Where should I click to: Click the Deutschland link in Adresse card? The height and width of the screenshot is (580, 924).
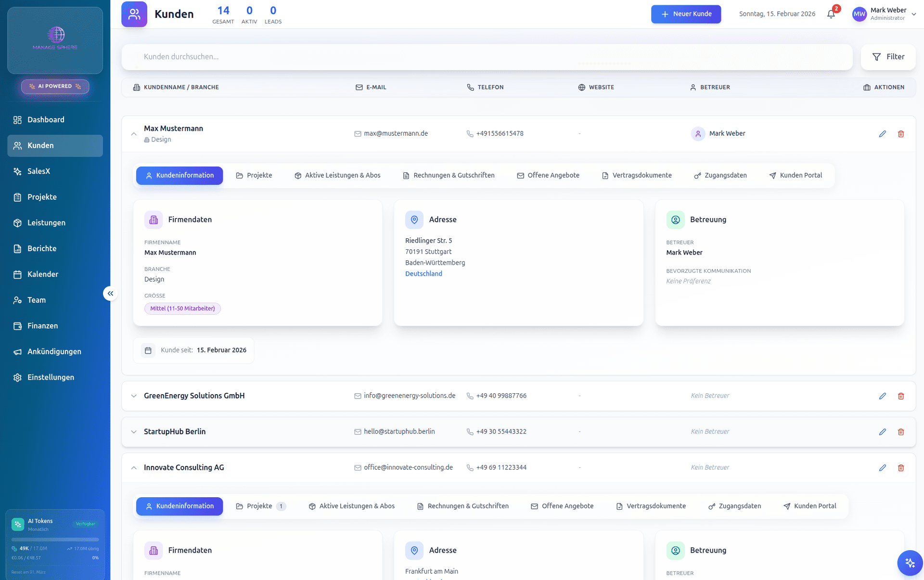(x=423, y=274)
